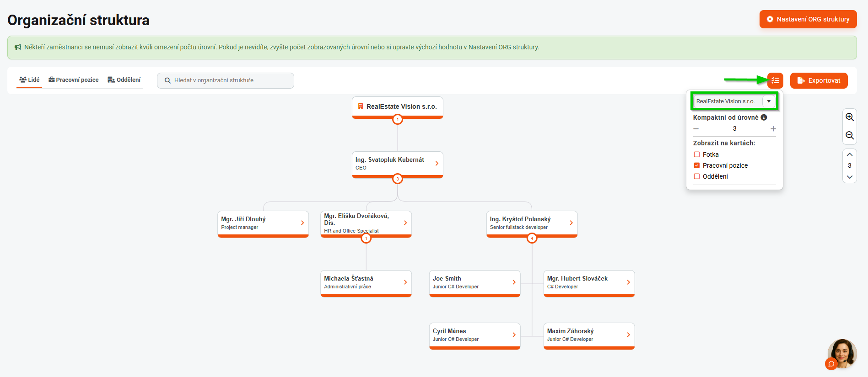Enable the Oddělení checkbox
This screenshot has height=377, width=868.
pyautogui.click(x=697, y=176)
